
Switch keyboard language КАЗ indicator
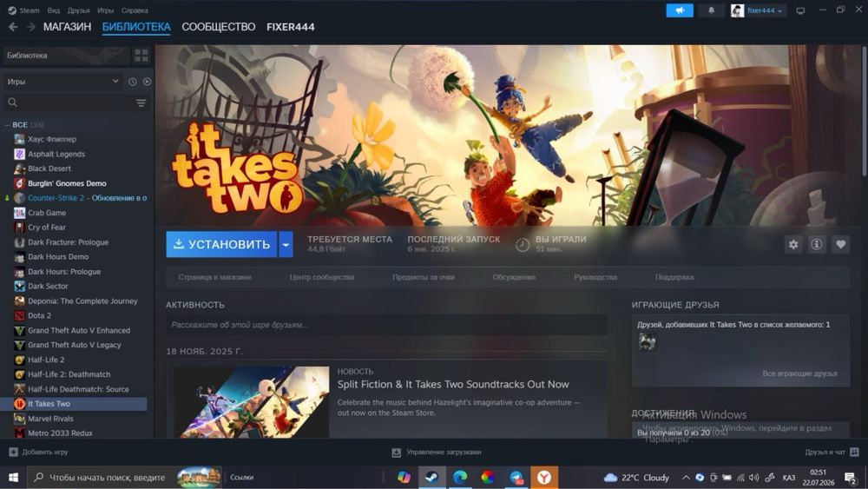click(788, 478)
